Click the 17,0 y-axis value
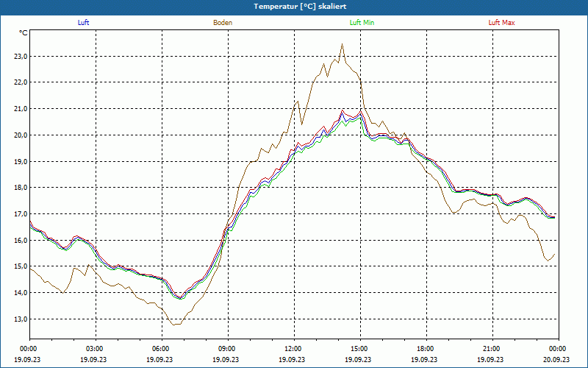Image resolution: width=588 pixels, height=368 pixels. 21,214
